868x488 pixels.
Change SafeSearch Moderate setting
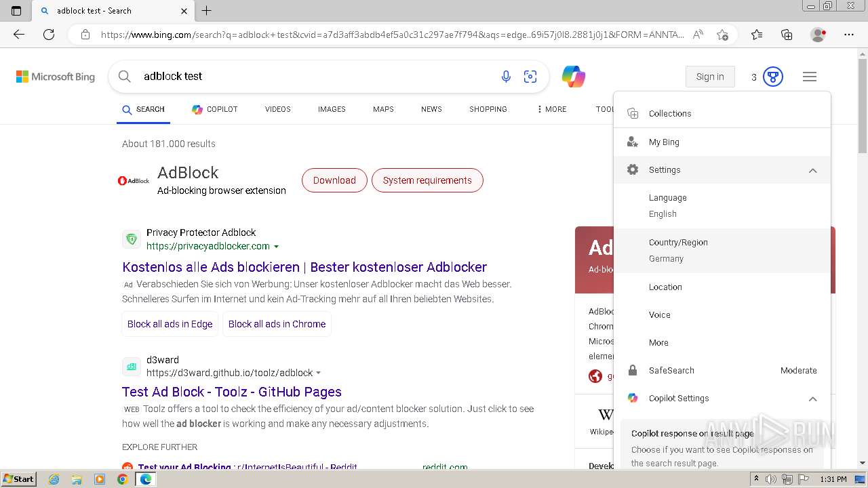pos(722,370)
